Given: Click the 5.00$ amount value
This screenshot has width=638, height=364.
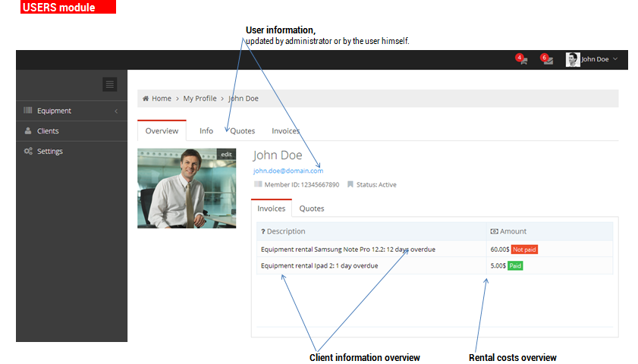Looking at the screenshot, I should click(x=498, y=265).
